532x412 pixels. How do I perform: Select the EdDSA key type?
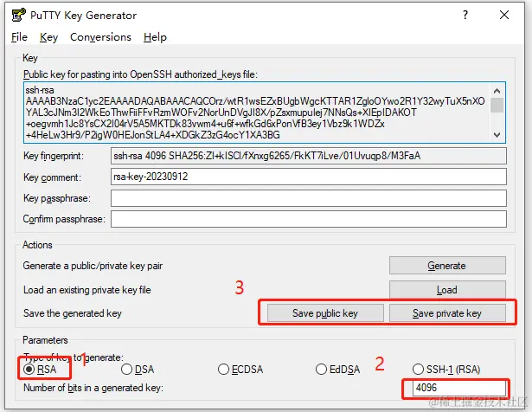(x=337, y=370)
